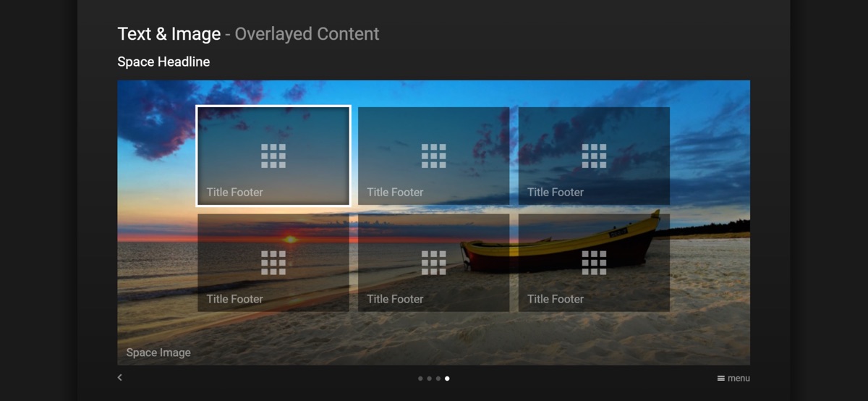868x401 pixels.
Task: Click the Space Image caption on the beach photo
Action: point(158,353)
